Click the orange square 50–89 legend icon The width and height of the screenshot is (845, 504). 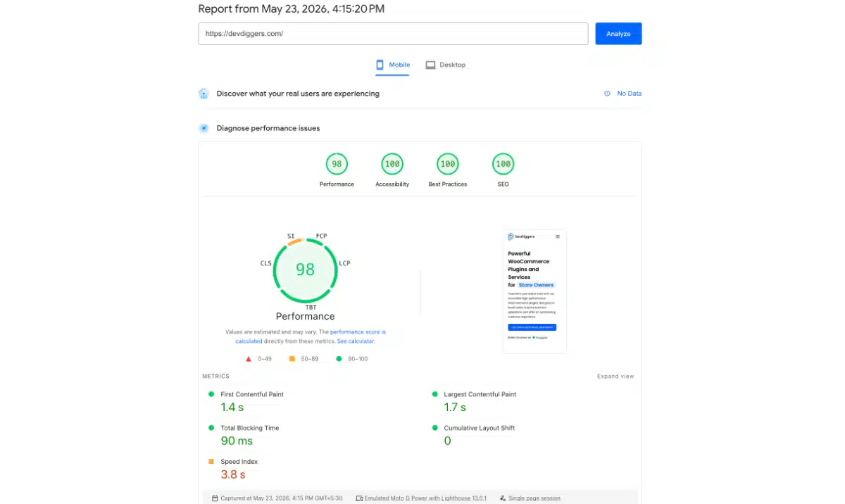pyautogui.click(x=292, y=359)
